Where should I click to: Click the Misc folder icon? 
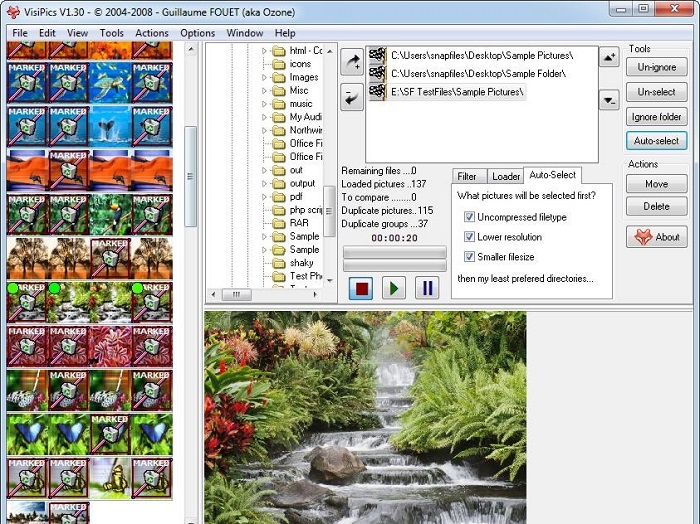(x=279, y=91)
